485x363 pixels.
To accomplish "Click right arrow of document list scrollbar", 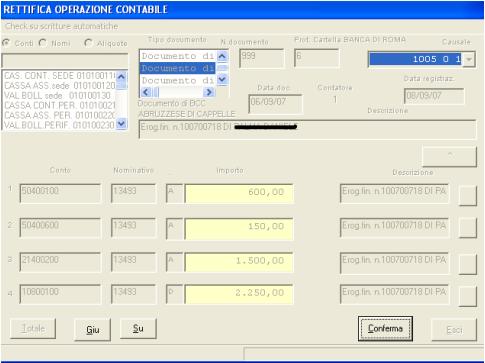I will tap(209, 92).
